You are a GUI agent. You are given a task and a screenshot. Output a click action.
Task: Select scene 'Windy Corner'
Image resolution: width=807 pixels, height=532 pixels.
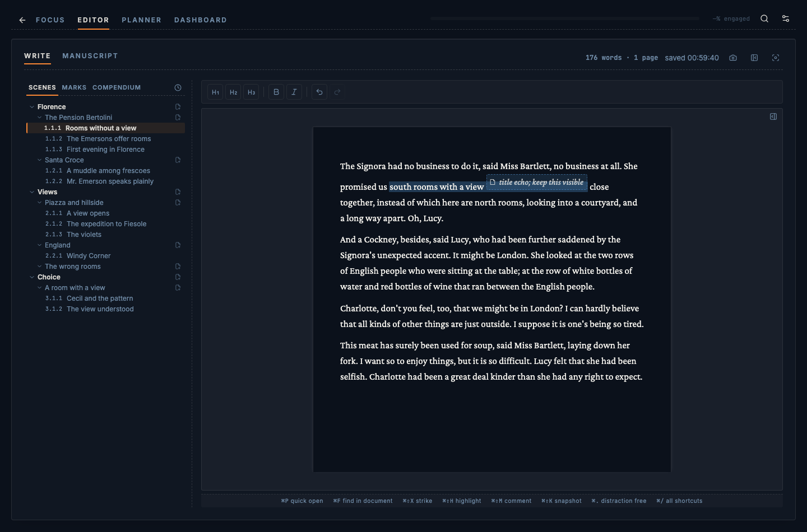[89, 256]
